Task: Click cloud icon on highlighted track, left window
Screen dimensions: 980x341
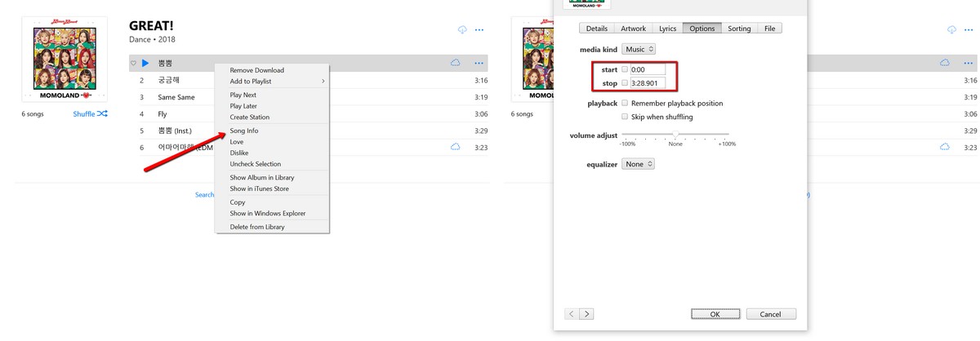Action: (456, 63)
